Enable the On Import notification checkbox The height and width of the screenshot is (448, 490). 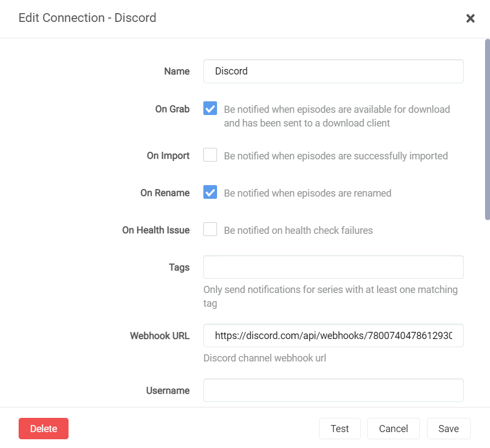pos(210,154)
